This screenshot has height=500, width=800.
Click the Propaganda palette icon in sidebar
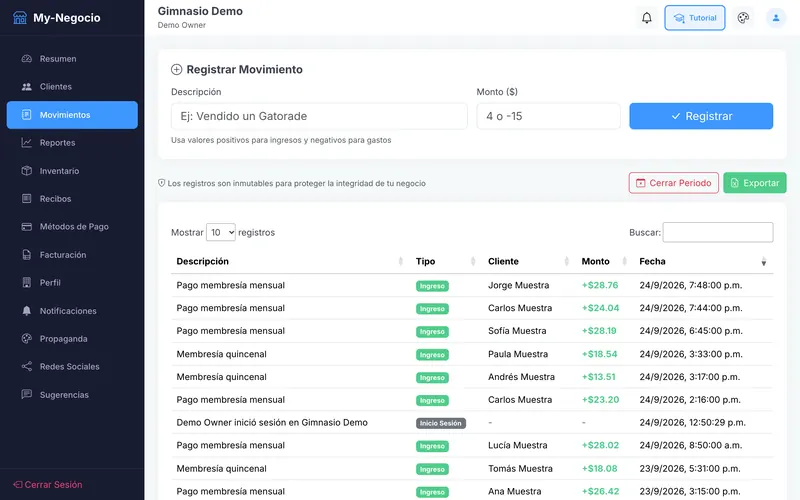coord(27,339)
